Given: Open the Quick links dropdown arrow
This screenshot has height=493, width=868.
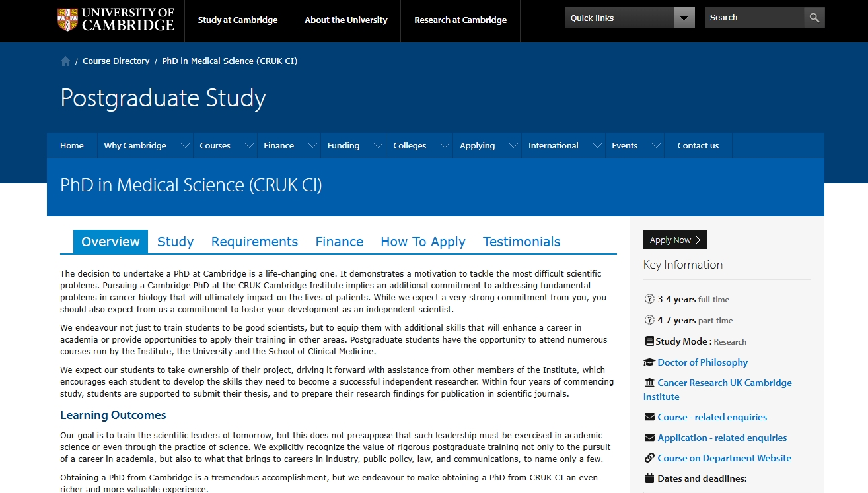Looking at the screenshot, I should click(x=684, y=18).
